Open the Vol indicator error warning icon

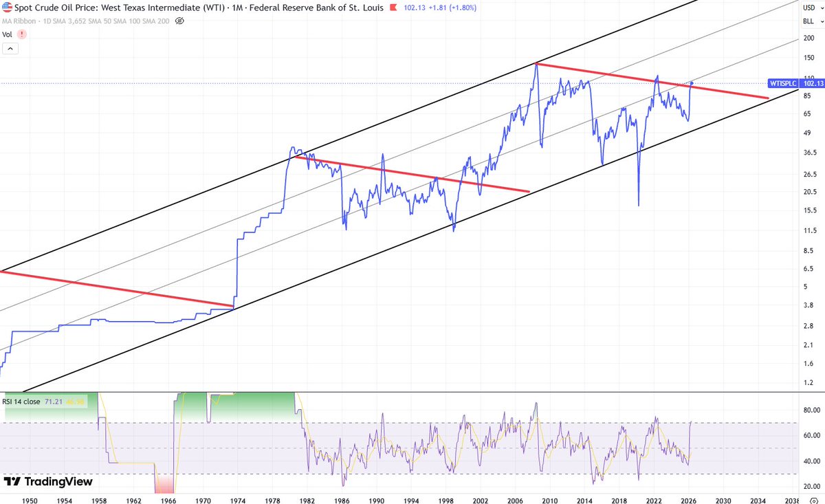pos(22,34)
